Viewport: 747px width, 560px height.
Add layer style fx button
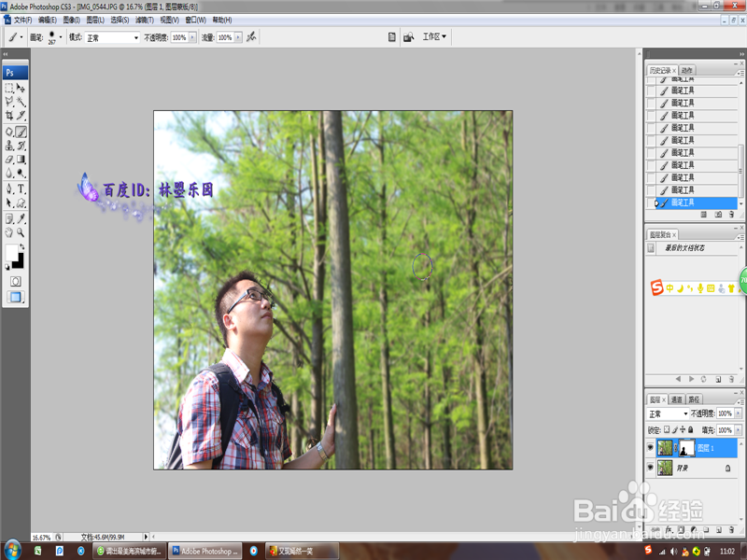(x=669, y=529)
